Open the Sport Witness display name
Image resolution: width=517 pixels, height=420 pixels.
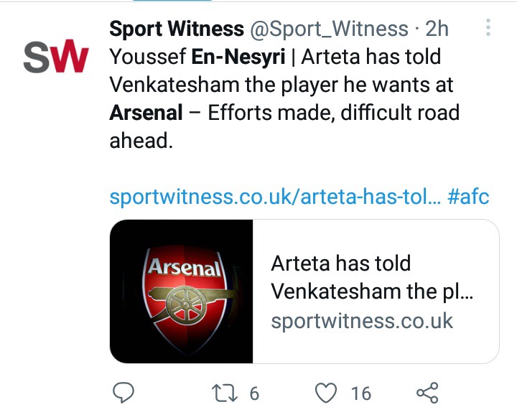177,29
